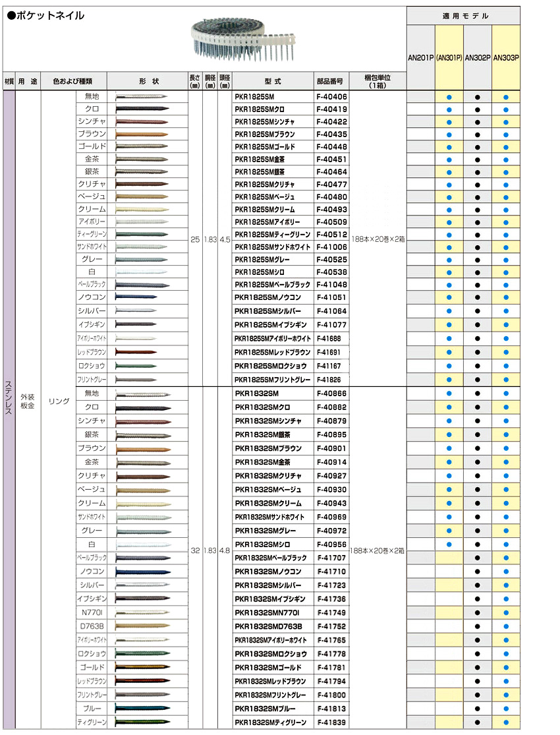This screenshot has height=735, width=560.
Task: Click the 色および種類 column header
Action: click(x=74, y=81)
